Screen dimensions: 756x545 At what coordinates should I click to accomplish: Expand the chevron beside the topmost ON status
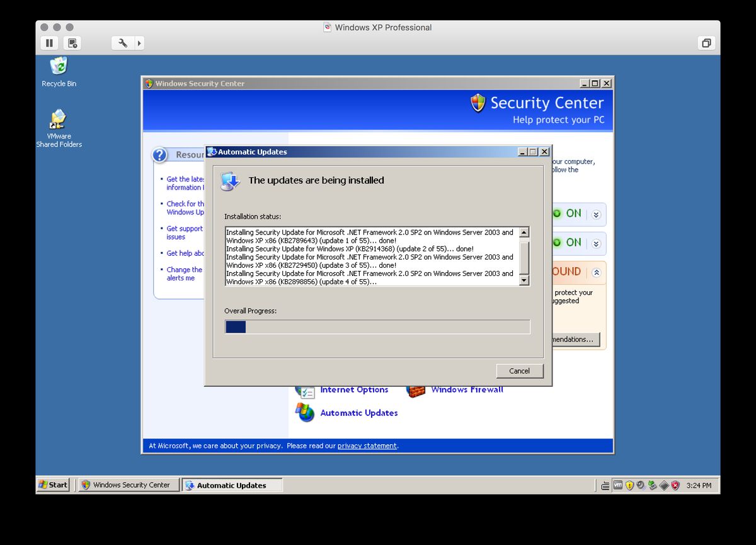[596, 214]
